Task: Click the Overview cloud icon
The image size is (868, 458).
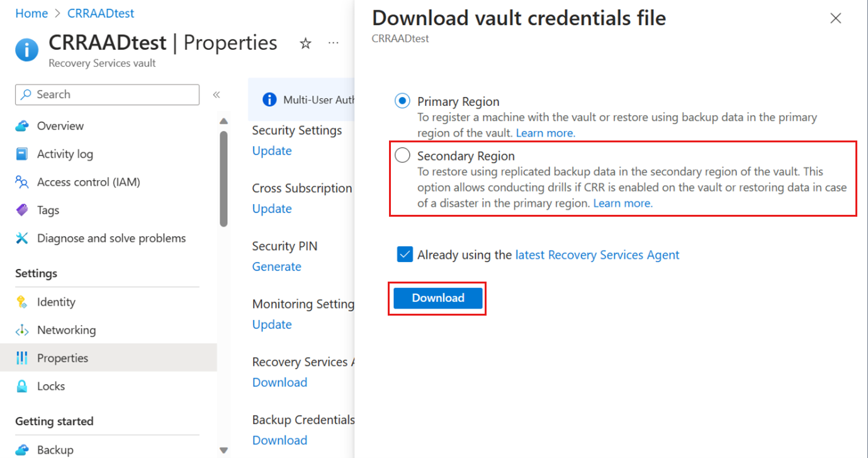Action: point(22,126)
